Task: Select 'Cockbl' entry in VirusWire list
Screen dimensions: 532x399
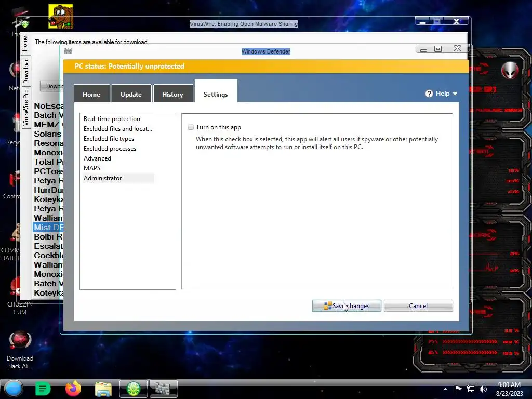Action: [x=48, y=256]
